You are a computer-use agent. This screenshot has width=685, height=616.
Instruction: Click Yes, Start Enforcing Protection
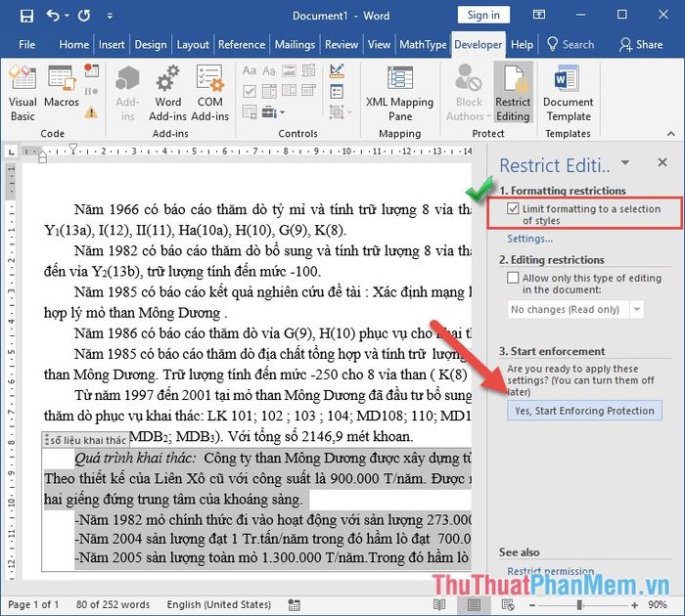(x=584, y=411)
